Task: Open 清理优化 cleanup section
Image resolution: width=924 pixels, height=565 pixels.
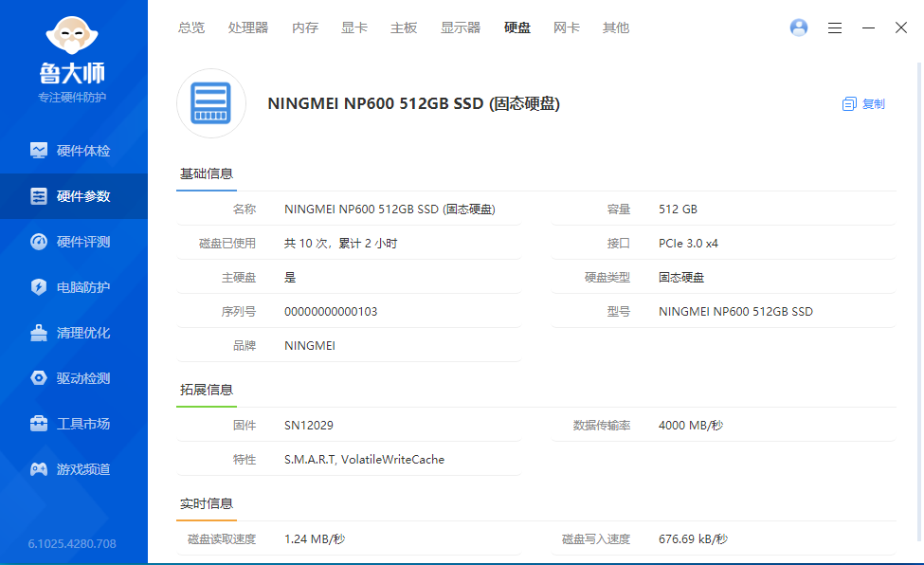Action: [74, 333]
